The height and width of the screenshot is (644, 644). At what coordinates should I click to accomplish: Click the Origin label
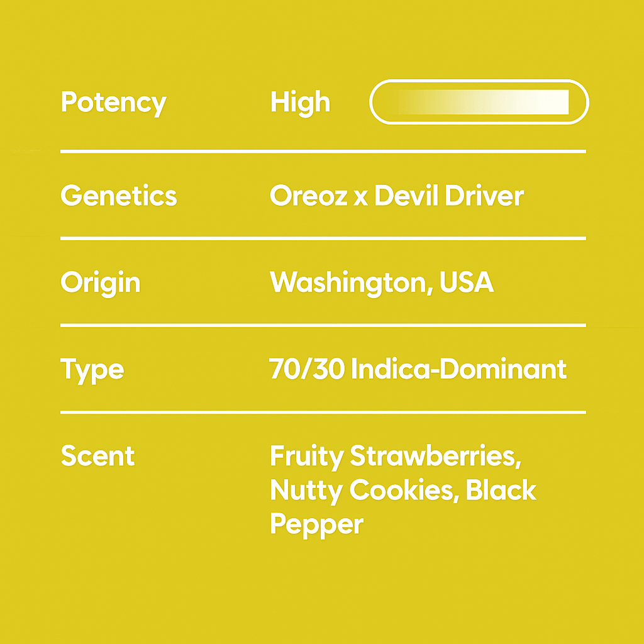101,283
